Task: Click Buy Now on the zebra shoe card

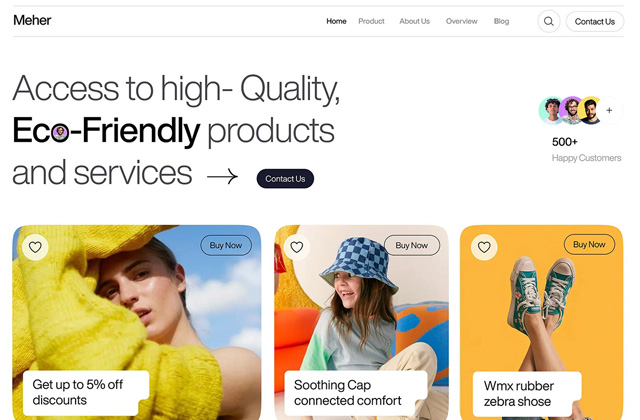Action: pos(589,244)
